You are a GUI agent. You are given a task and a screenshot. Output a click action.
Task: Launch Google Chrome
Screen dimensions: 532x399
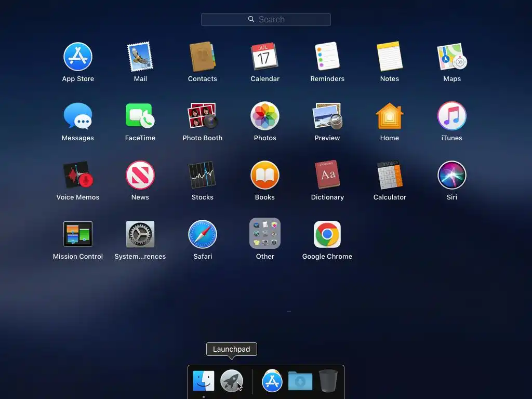[327, 234]
